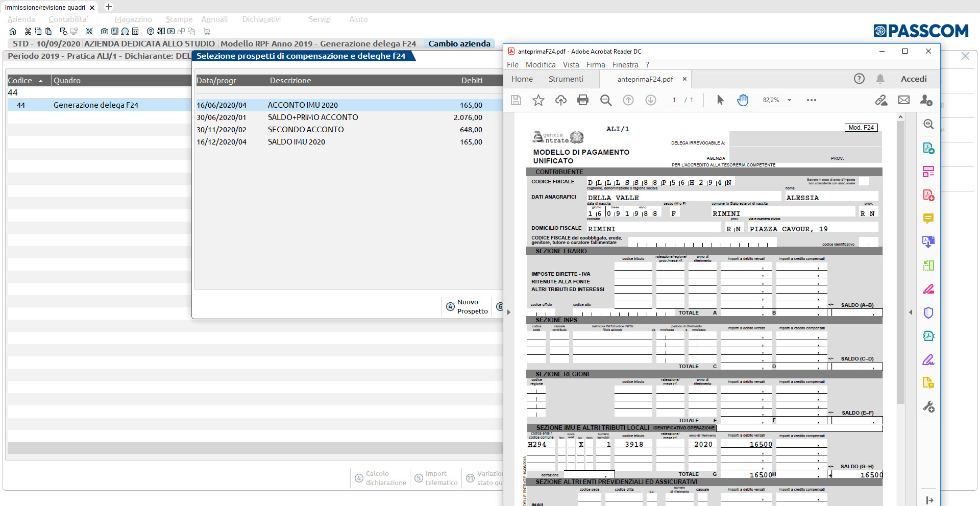Screen dimensions: 980x506
Task: Click the video play icon in Passcom toolbar
Action: pyautogui.click(x=171, y=31)
